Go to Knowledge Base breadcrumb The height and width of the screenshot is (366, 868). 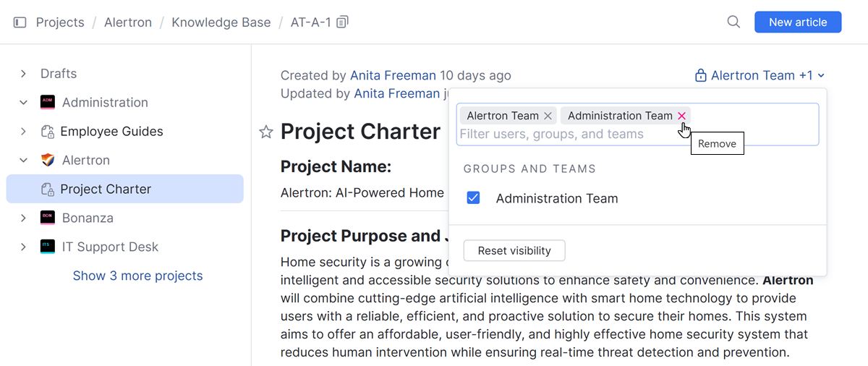click(221, 22)
